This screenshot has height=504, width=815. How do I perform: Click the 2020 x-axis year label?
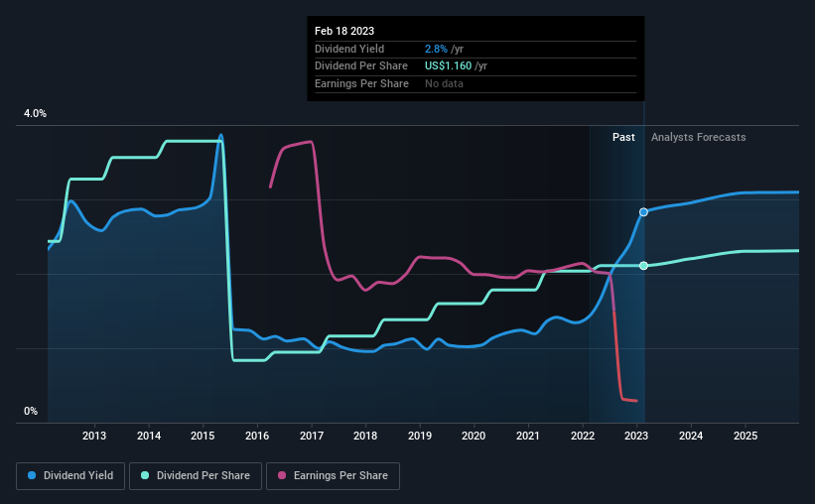tap(474, 436)
